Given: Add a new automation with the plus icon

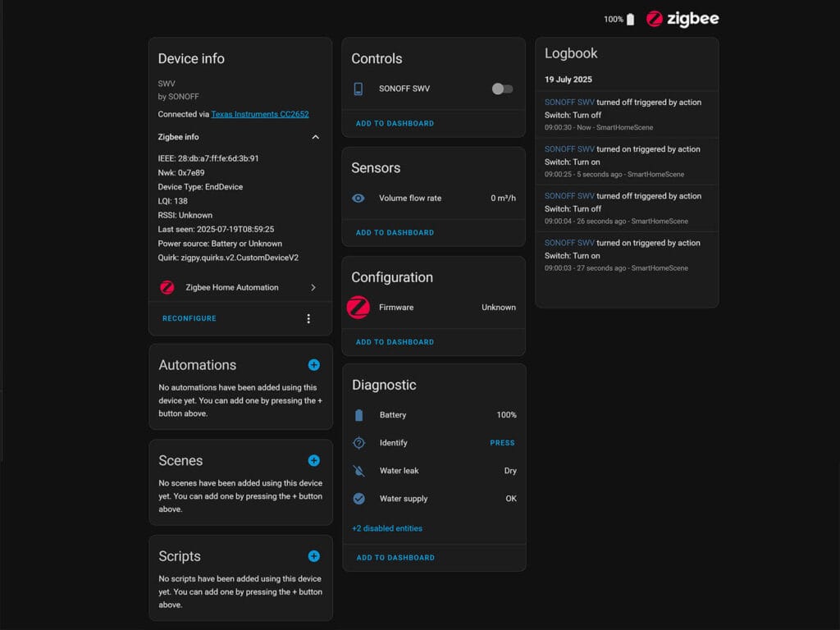Looking at the screenshot, I should [x=314, y=365].
